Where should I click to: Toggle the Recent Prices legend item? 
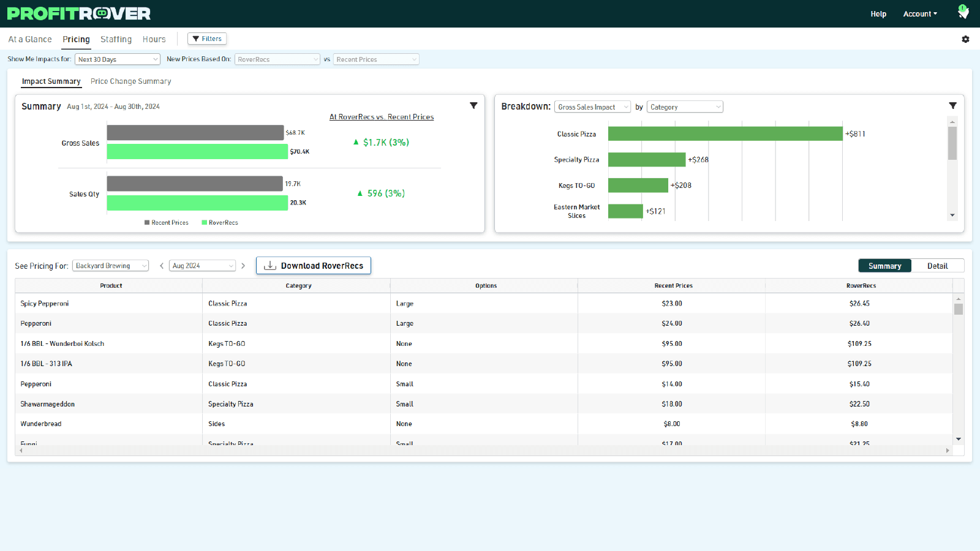(167, 223)
